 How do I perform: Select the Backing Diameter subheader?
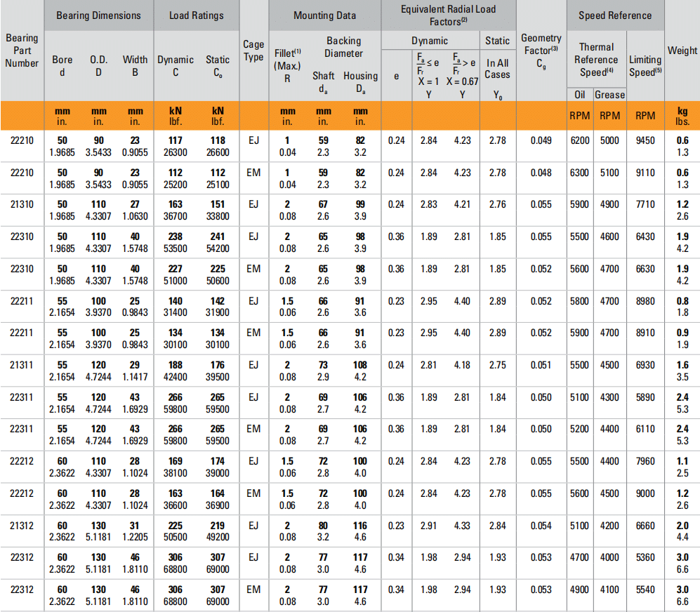(x=344, y=47)
